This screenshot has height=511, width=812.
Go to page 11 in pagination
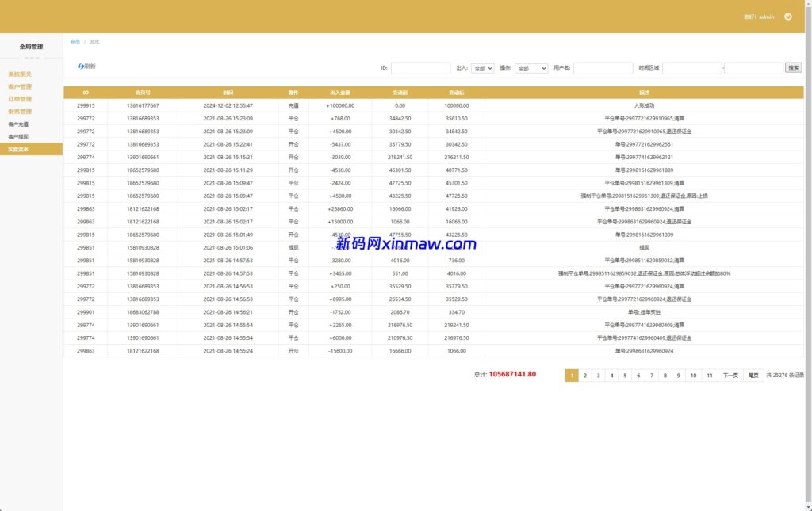(709, 376)
